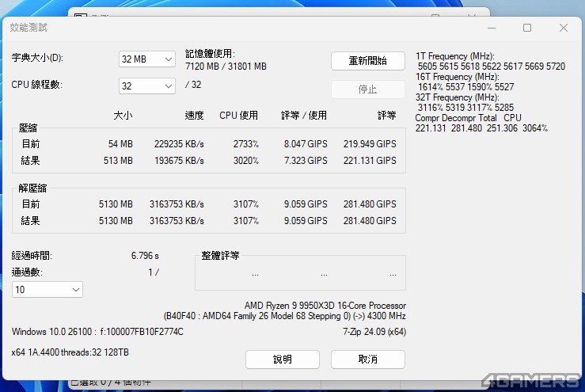Click compression CPU usage 2733%
This screenshot has width=585, height=392.
coord(246,144)
